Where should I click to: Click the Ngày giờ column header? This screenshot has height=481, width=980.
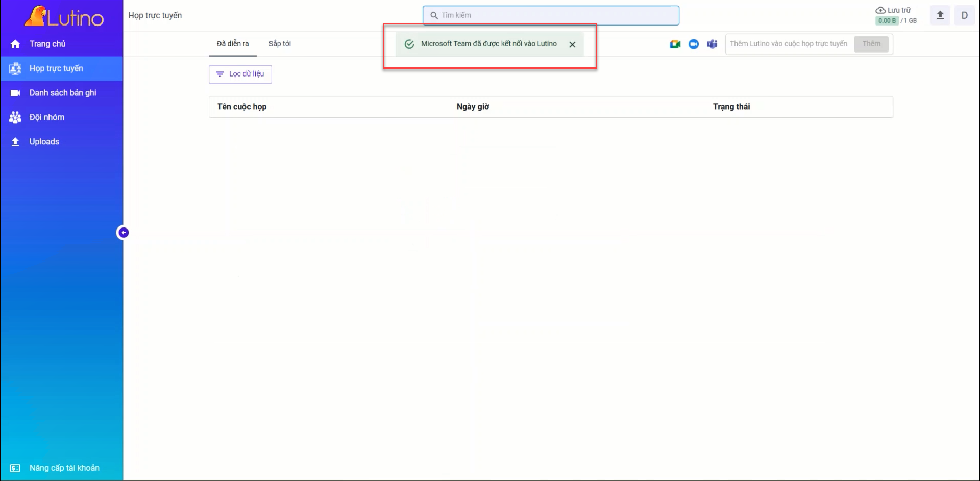point(473,107)
